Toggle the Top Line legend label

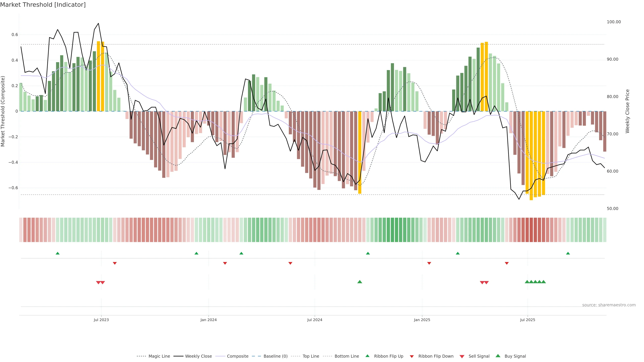(x=311, y=356)
